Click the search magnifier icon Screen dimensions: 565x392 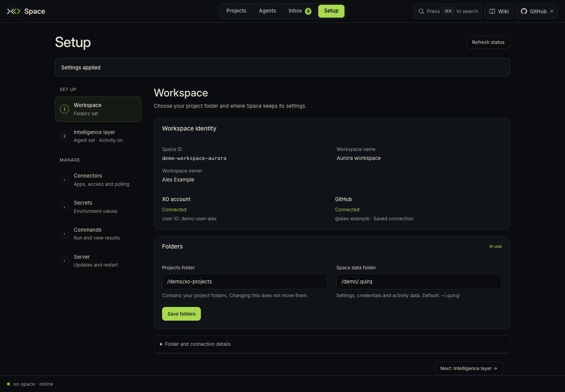(421, 11)
